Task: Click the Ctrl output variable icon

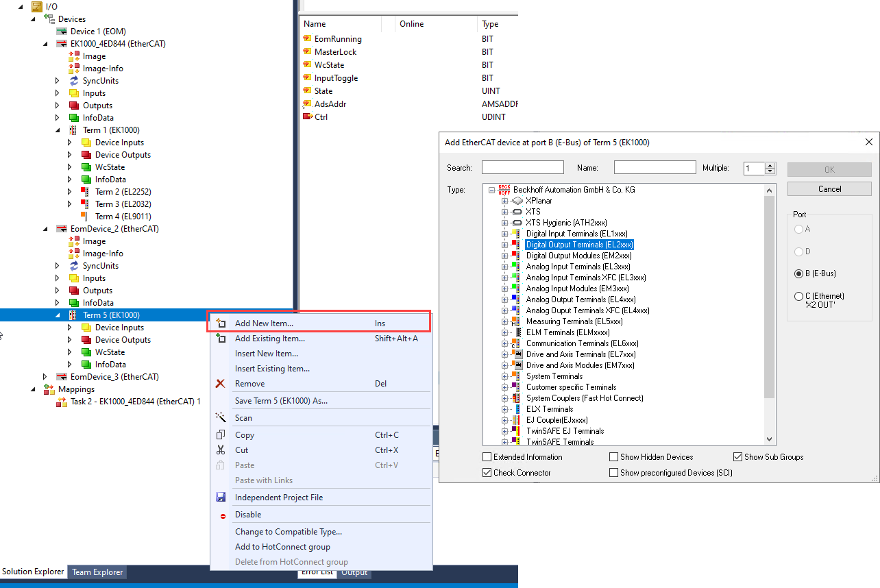Action: [307, 117]
